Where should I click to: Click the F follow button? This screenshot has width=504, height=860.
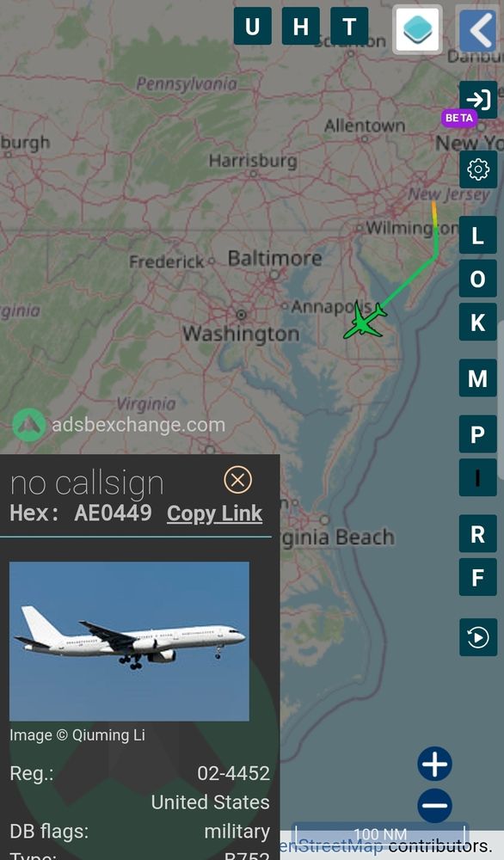477,577
